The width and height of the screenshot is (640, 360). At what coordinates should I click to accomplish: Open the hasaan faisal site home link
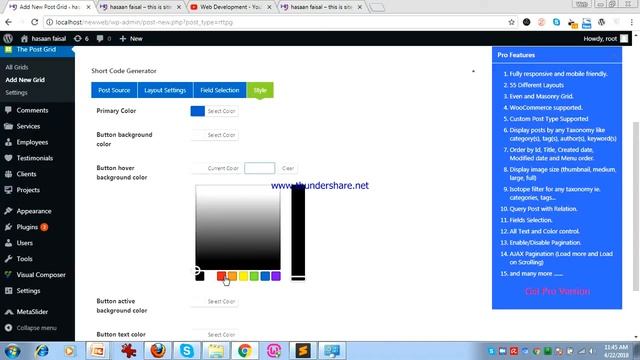coord(43,38)
